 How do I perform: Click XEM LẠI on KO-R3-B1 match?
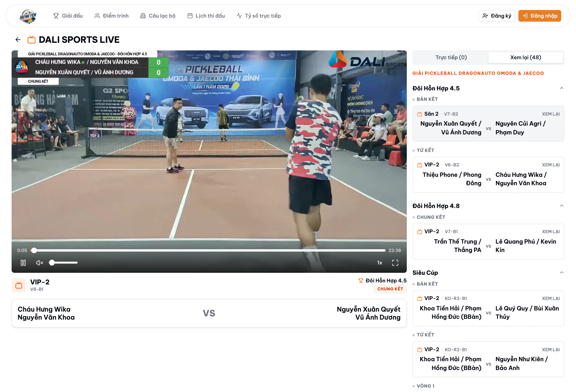coord(551,299)
